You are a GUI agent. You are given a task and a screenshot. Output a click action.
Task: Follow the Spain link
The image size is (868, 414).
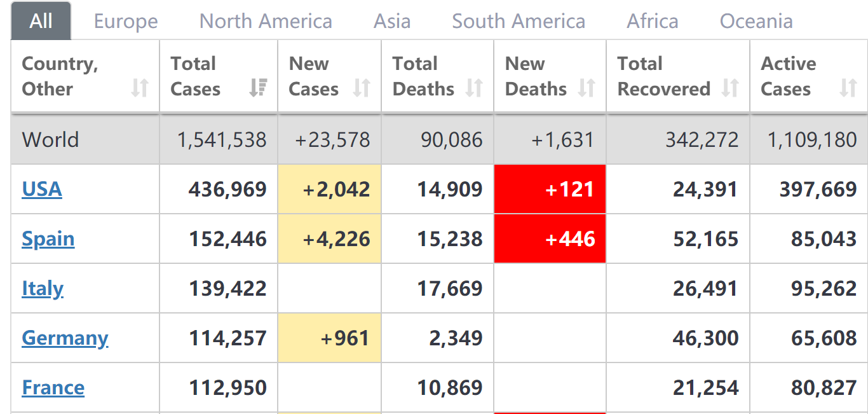tap(48, 238)
